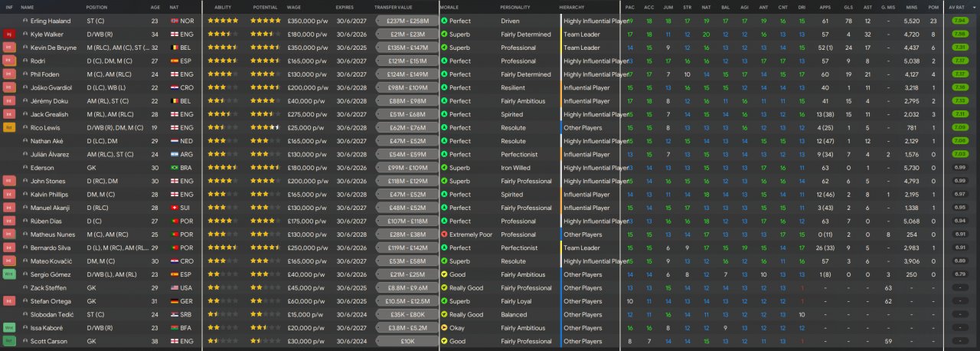The width and height of the screenshot is (980, 351).
Task: Click Kyle Walker's green average rating badge
Action: 959,34
